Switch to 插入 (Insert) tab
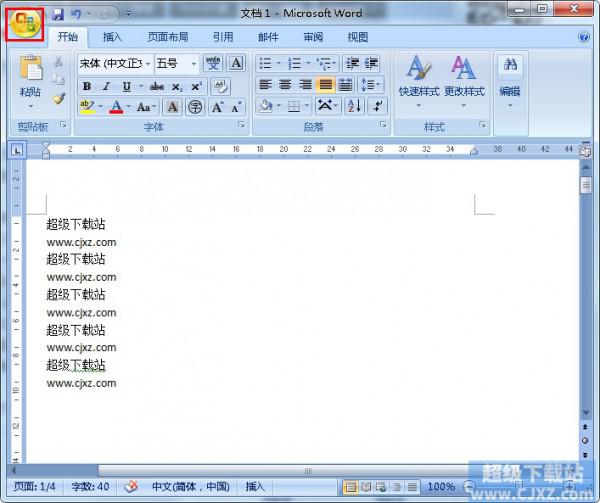 [x=112, y=37]
